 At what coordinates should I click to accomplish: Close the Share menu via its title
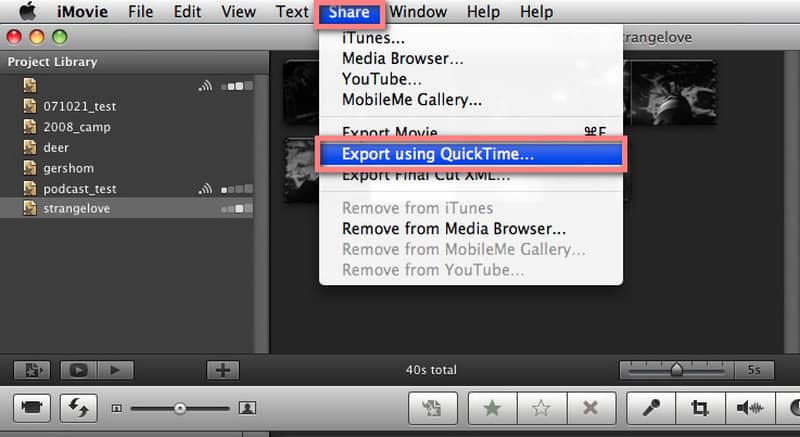349,12
